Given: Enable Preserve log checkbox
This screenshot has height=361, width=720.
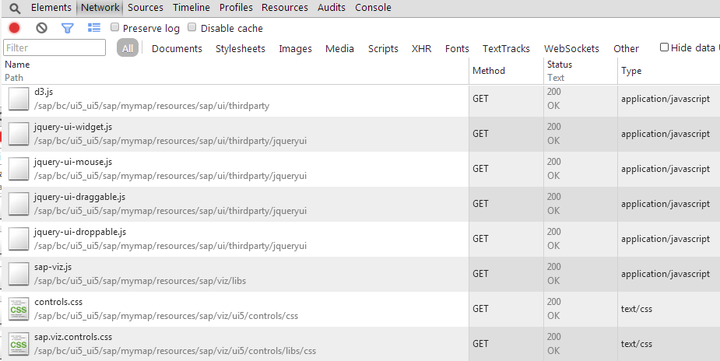Looking at the screenshot, I should [115, 27].
